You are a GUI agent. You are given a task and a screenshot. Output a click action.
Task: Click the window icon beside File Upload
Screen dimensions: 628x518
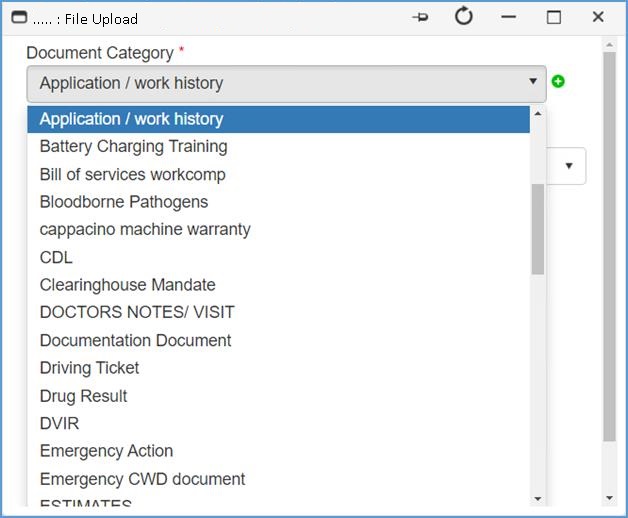[18, 18]
